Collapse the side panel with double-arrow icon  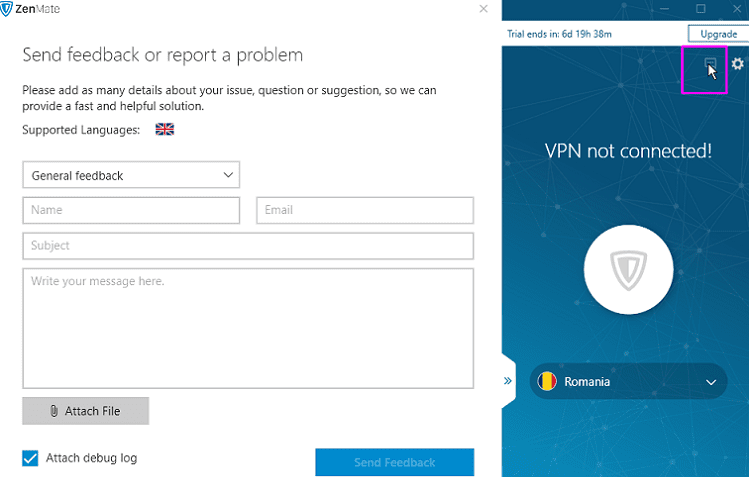point(508,381)
